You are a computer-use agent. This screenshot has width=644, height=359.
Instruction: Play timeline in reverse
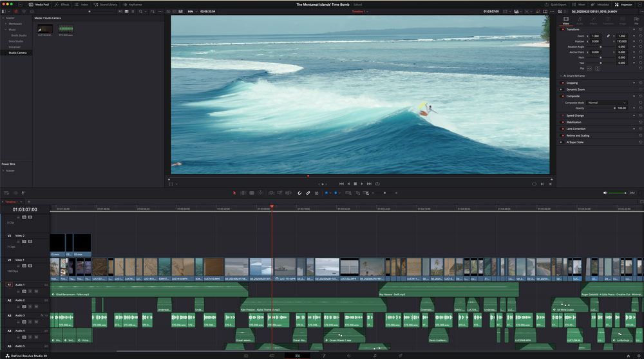(x=348, y=184)
